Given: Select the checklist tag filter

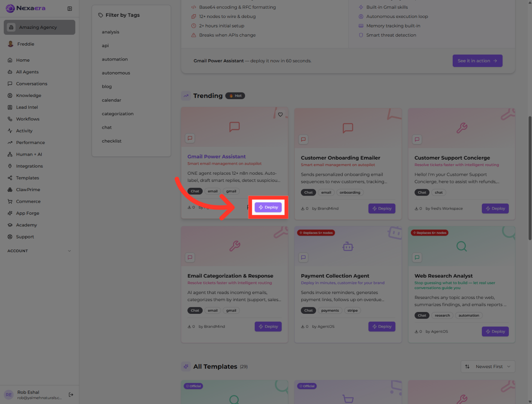Looking at the screenshot, I should pos(111,141).
